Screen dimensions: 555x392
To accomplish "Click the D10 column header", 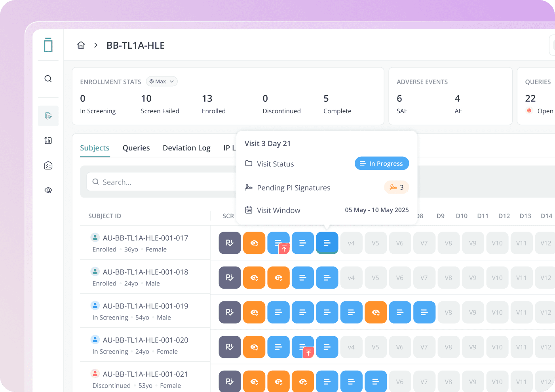I will coord(462,216).
